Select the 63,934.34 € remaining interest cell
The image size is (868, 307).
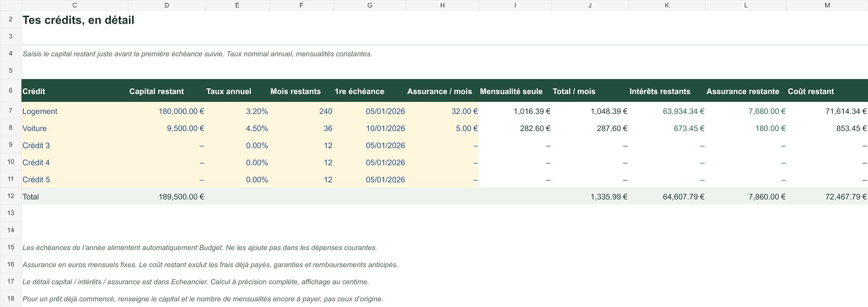coord(667,111)
